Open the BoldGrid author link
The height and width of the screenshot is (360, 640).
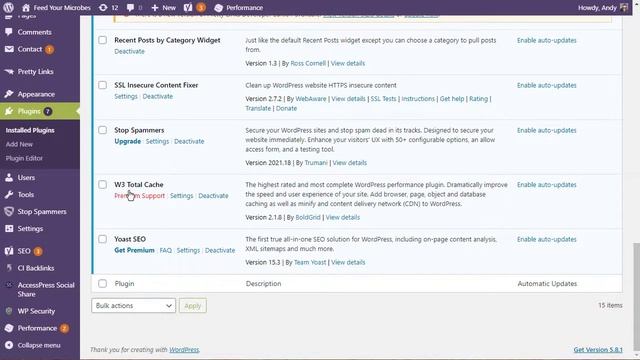coord(308,217)
